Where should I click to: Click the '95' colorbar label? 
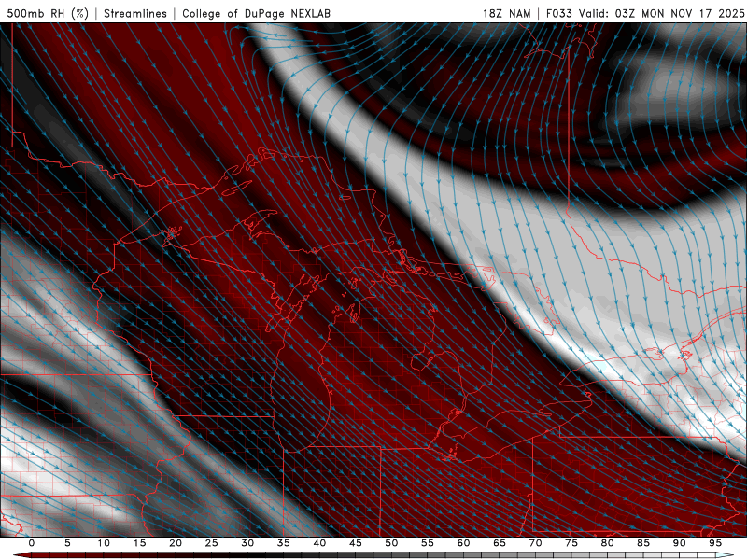pyautogui.click(x=715, y=543)
